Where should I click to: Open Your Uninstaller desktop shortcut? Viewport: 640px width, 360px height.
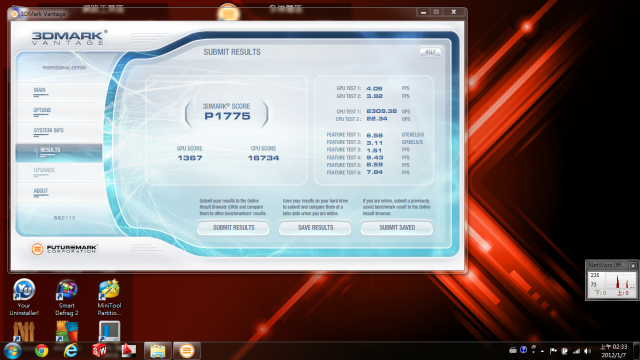click(x=24, y=298)
